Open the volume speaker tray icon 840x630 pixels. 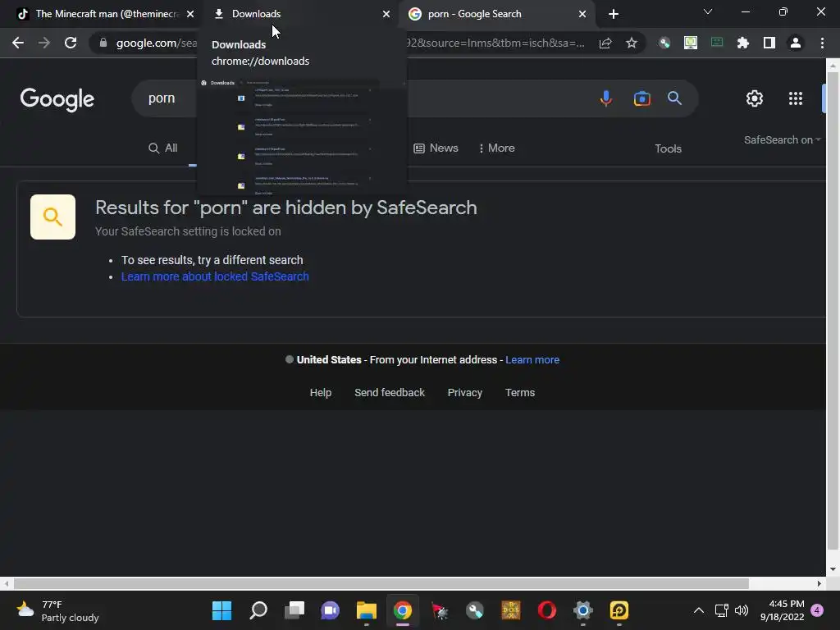[x=742, y=610]
